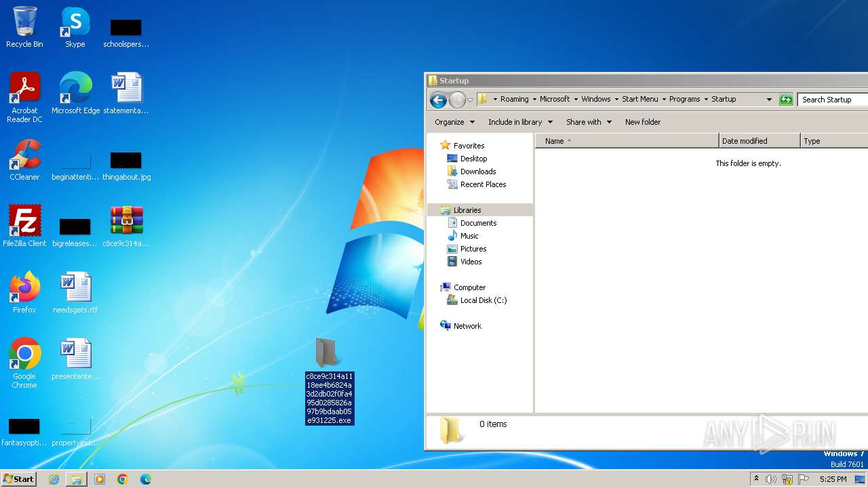
Task: Refresh the Startup folder view
Action: 786,100
